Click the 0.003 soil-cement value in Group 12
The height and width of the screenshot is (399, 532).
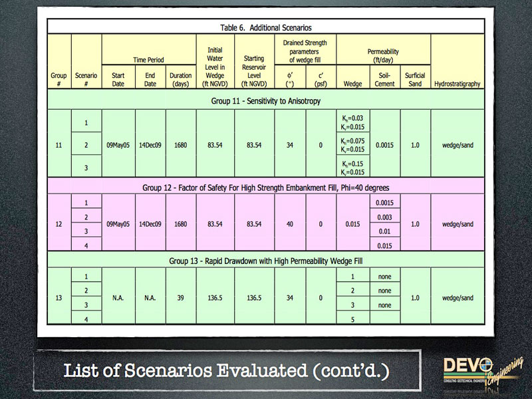pyautogui.click(x=384, y=217)
